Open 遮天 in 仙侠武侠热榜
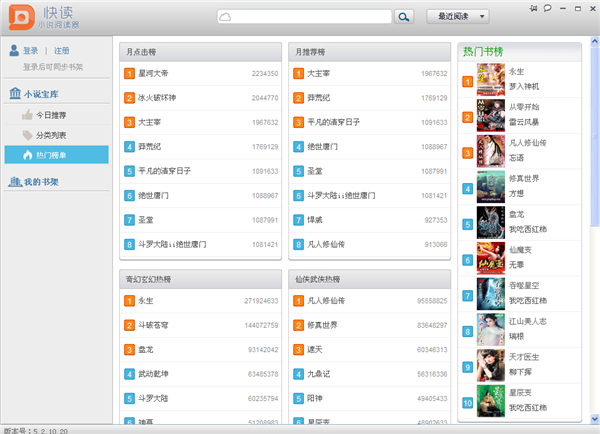 [315, 349]
